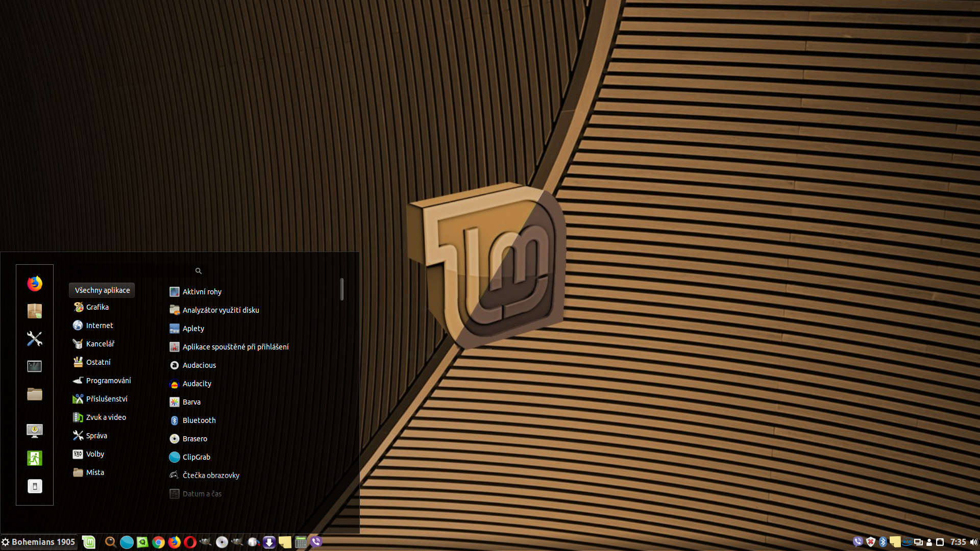
Task: Click the update manager shield tray icon
Action: point(870,542)
